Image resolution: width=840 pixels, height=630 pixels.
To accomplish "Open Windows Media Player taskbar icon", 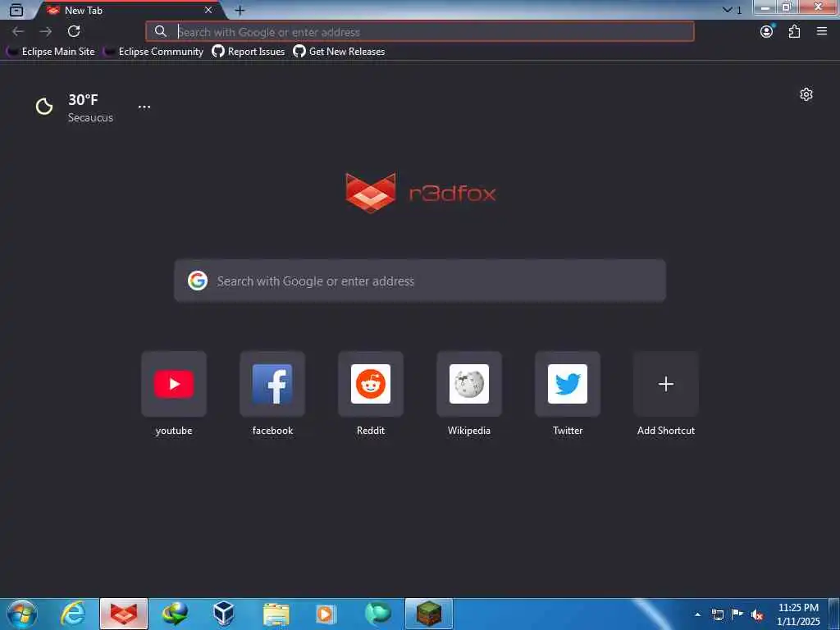I will click(325, 614).
